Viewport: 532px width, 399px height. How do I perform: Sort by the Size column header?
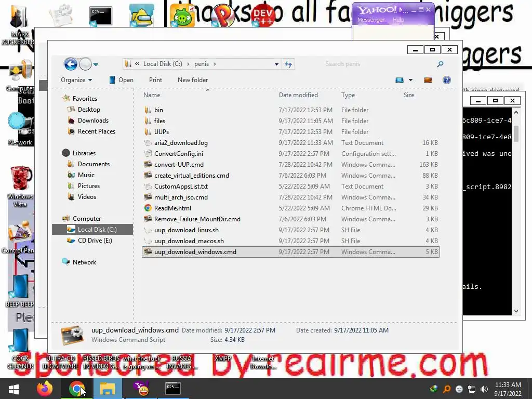click(x=409, y=95)
